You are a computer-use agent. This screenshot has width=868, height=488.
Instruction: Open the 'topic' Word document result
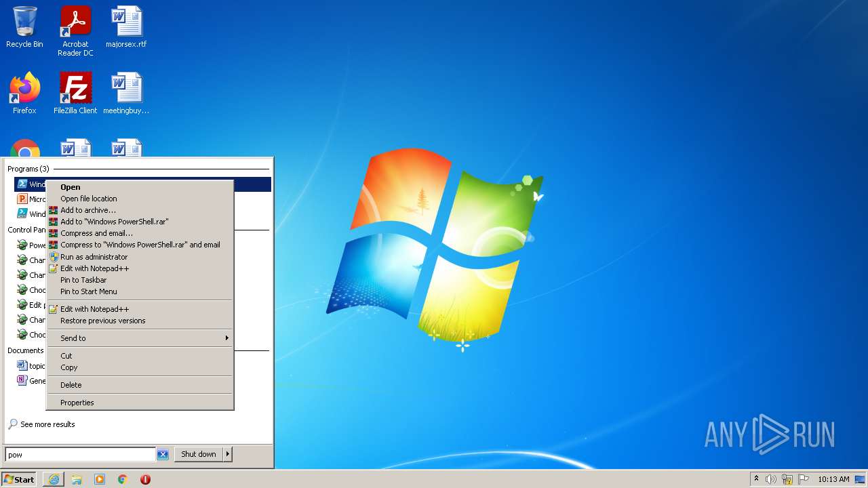point(31,365)
